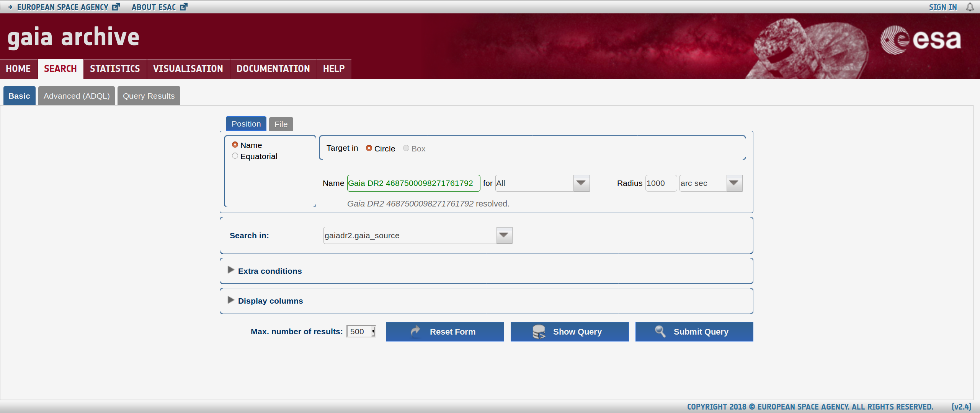Switch to the File tab
This screenshot has height=413, width=980.
(x=281, y=124)
